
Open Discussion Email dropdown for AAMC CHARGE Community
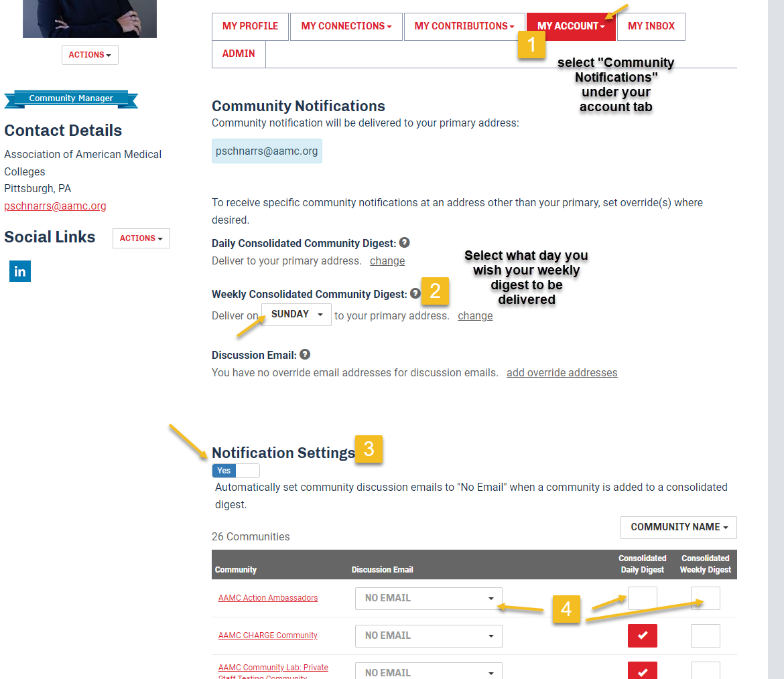(428, 635)
